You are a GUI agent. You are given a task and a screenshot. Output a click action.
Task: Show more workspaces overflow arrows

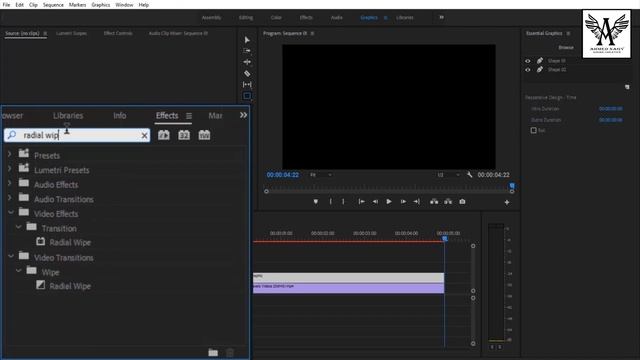tap(442, 18)
